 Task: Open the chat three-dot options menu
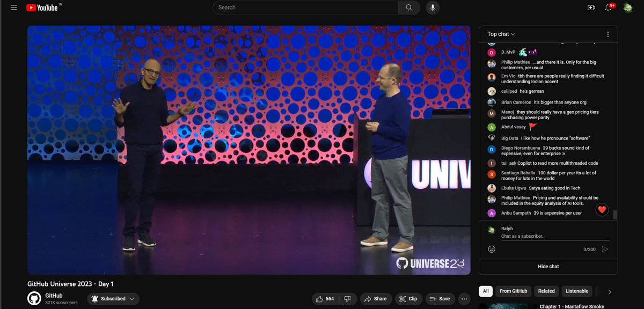point(608,34)
